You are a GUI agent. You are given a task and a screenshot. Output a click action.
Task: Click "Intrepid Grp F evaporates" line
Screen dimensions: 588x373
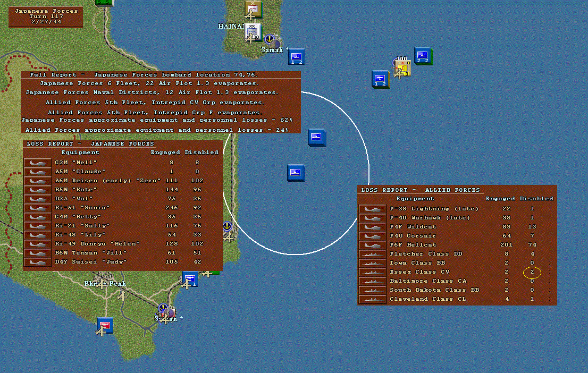(x=155, y=113)
